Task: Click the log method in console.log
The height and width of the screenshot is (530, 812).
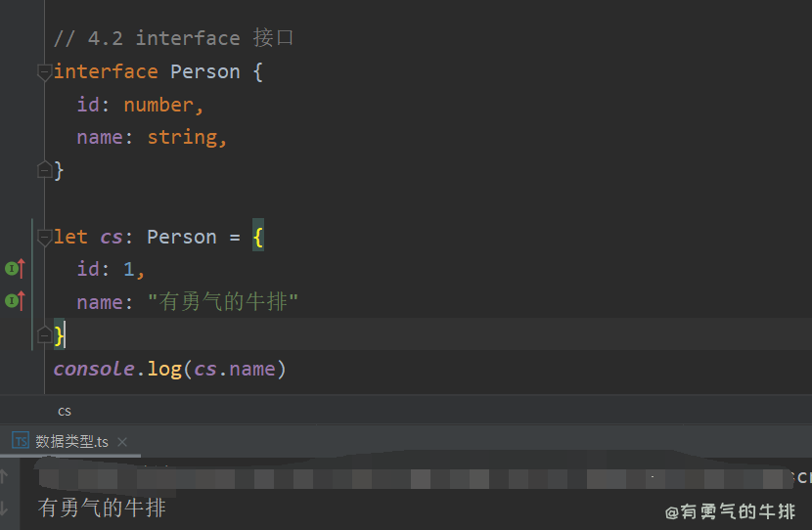Action: tap(164, 369)
